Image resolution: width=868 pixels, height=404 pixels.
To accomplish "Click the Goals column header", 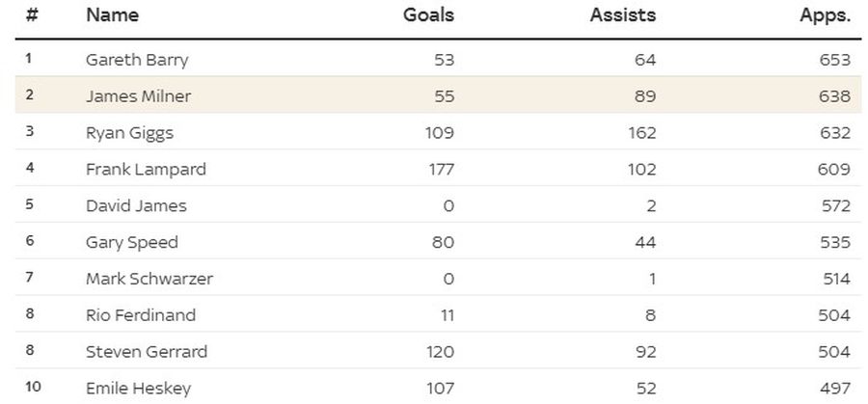I will [429, 15].
